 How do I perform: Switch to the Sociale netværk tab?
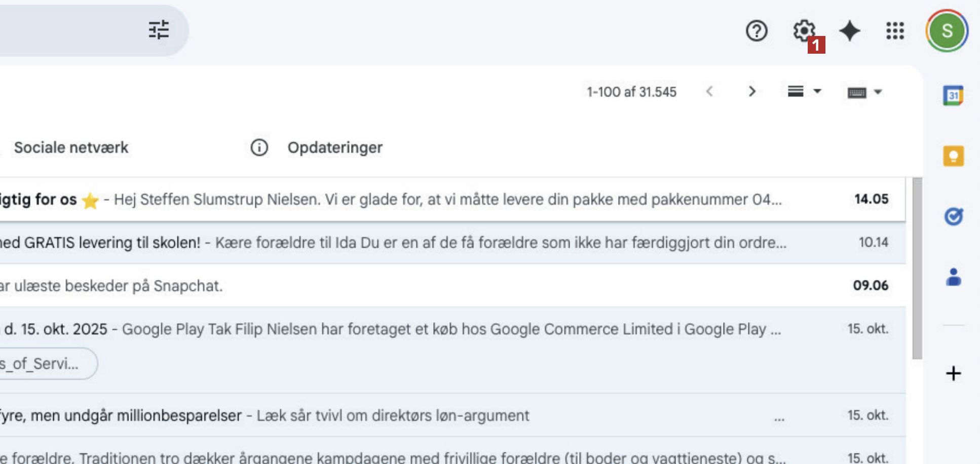click(x=71, y=147)
